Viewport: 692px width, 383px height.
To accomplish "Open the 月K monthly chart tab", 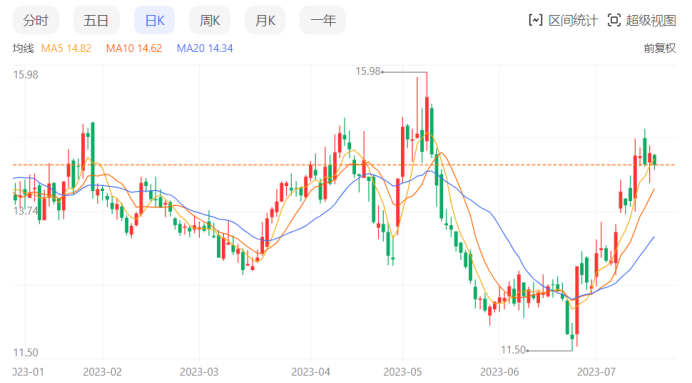I will click(x=265, y=20).
